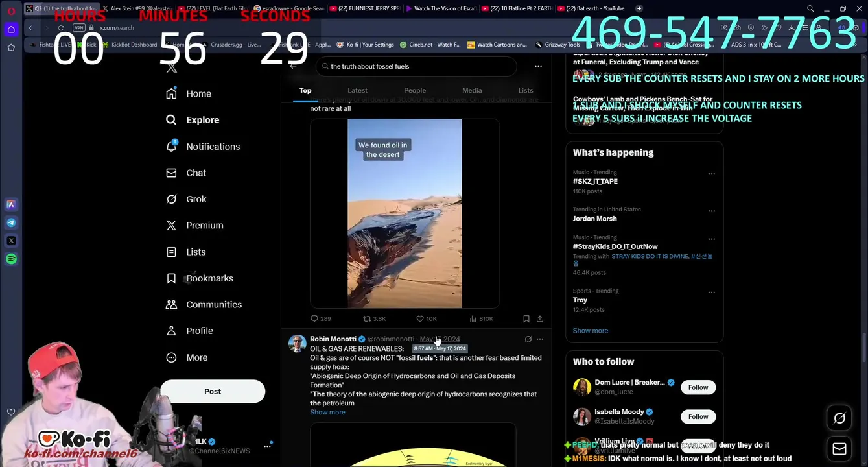The height and width of the screenshot is (467, 868).
Task: Open #SKZ_IT_TAPE trending topic
Action: (595, 182)
